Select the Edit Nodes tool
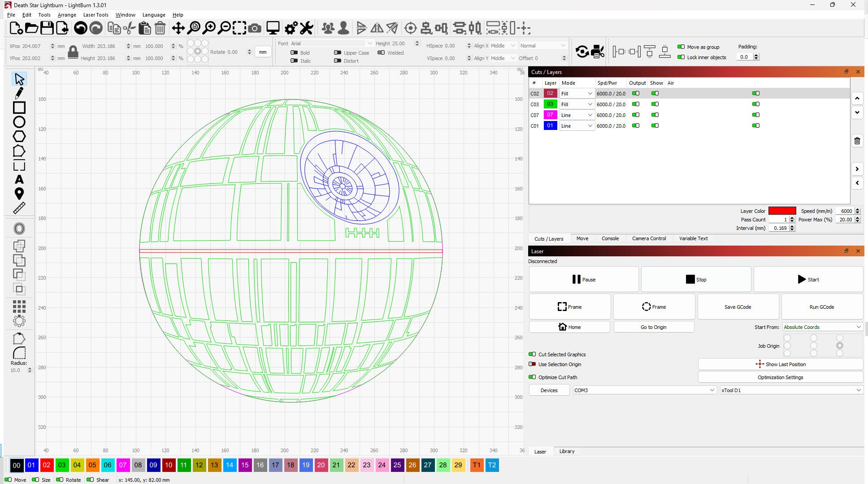Screen dimensions: 868x484 pos(19,151)
